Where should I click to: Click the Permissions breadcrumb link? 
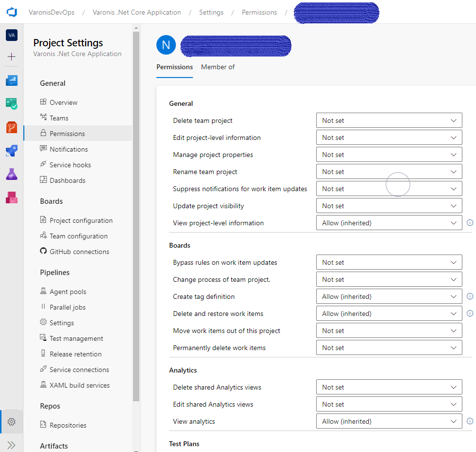click(259, 12)
